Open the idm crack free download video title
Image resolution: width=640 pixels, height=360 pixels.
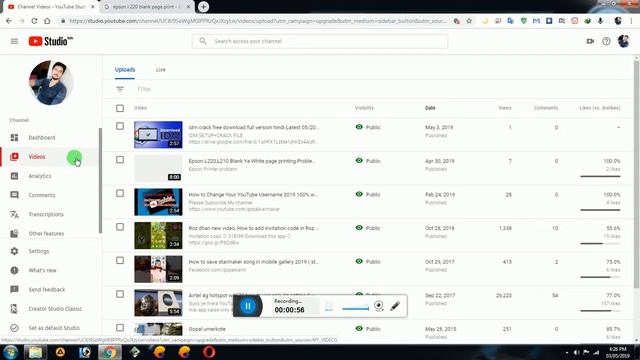tap(253, 127)
